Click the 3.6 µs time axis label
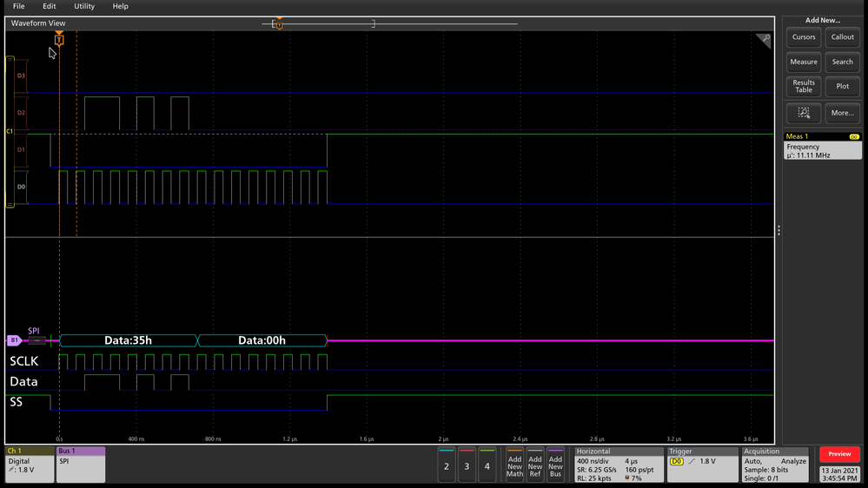This screenshot has width=868, height=488. (x=751, y=439)
